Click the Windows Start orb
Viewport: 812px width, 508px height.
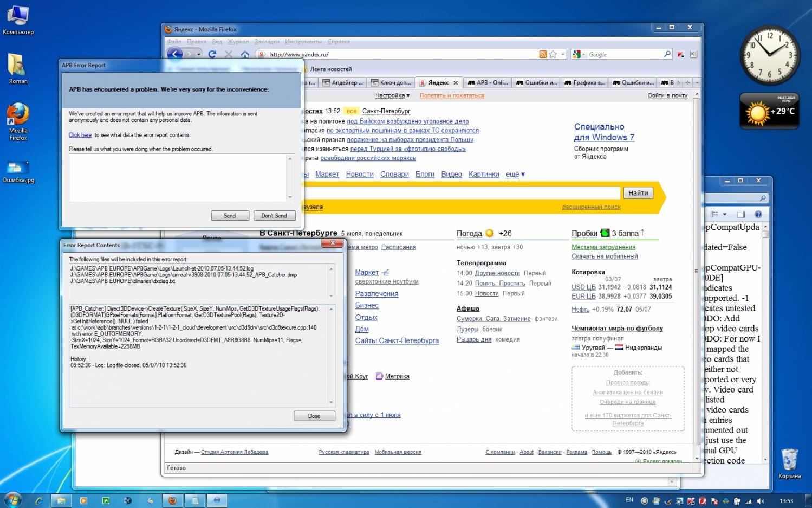(x=13, y=500)
